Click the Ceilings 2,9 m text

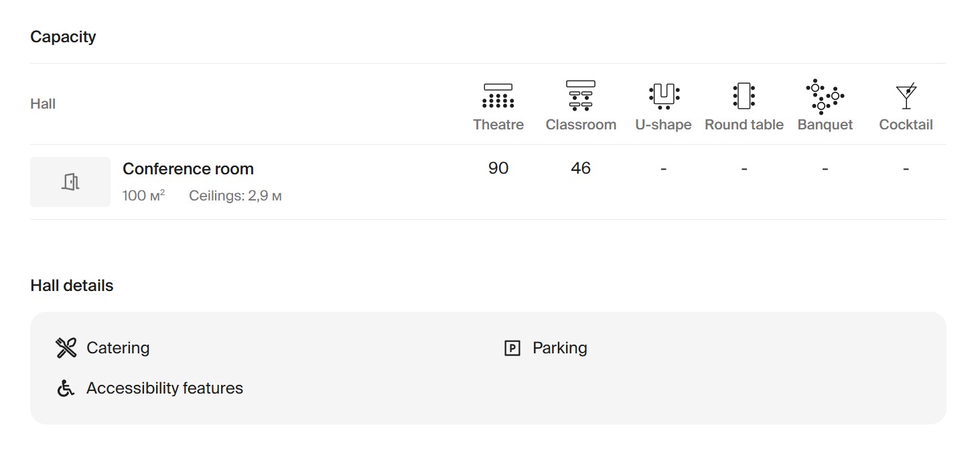pyautogui.click(x=235, y=196)
